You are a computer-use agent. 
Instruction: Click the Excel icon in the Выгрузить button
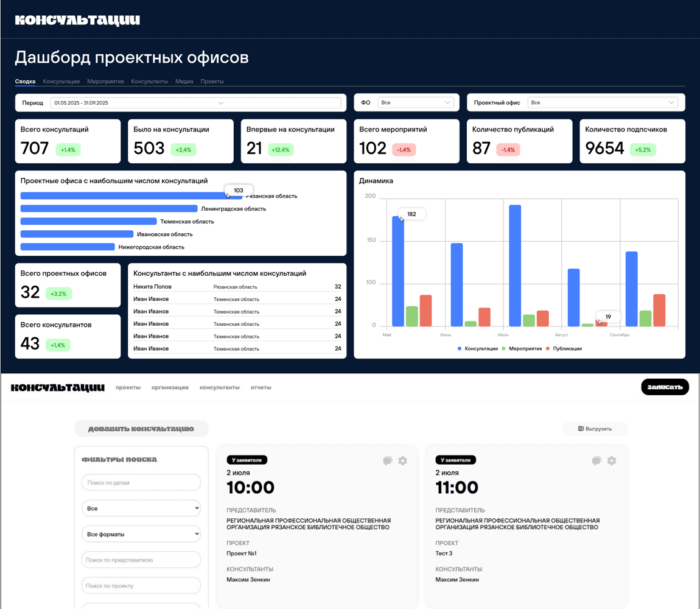[x=581, y=429]
